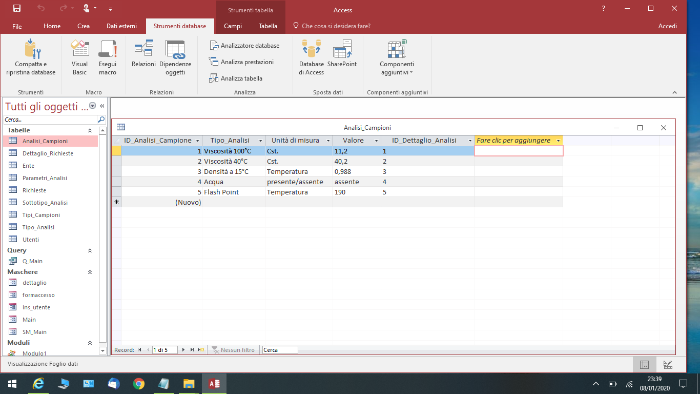Go to next record button
Screen dimensions: 700x394
[183, 350]
